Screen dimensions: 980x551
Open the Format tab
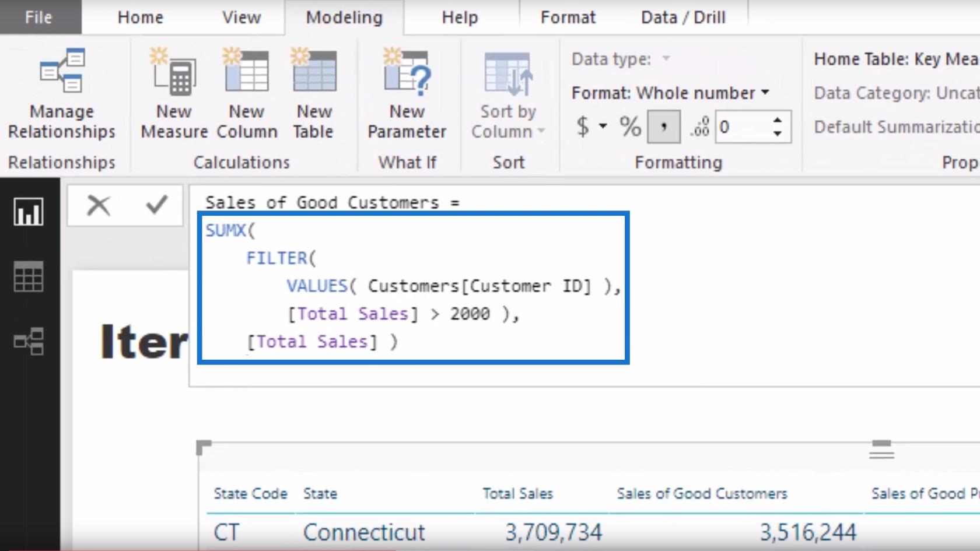tap(568, 17)
